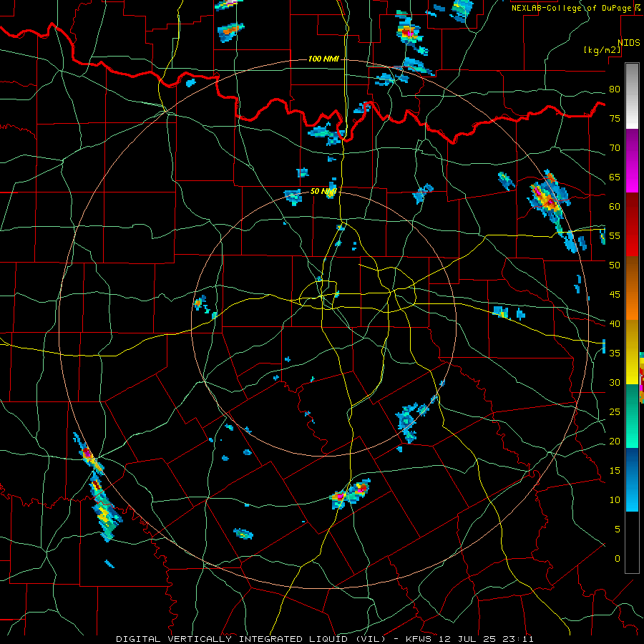Click the white-gray segment of the color bar
The width and height of the screenshot is (644, 644).
click(x=632, y=96)
